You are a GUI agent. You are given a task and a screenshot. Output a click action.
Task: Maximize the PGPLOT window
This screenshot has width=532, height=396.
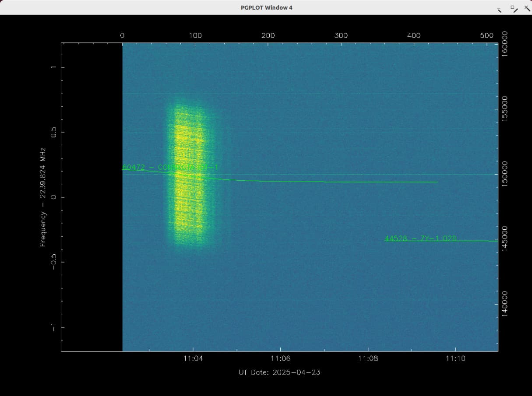click(x=514, y=8)
